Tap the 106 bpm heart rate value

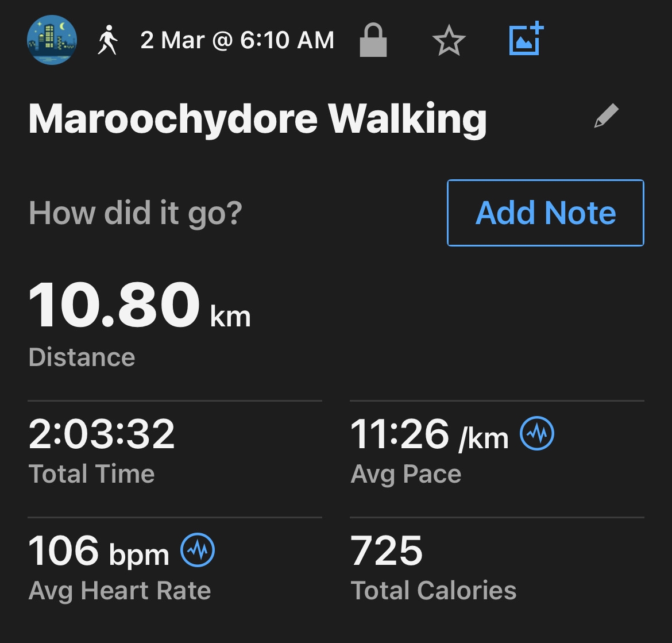(99, 551)
